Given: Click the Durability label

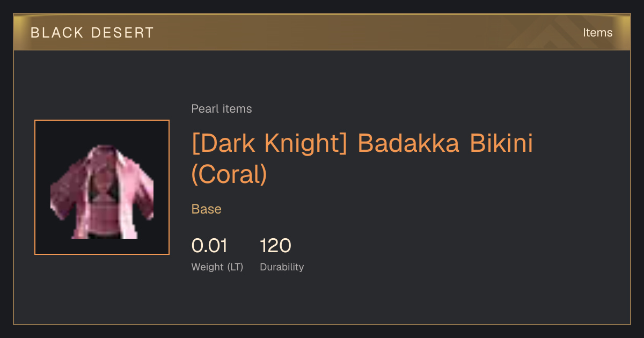Looking at the screenshot, I should (282, 267).
